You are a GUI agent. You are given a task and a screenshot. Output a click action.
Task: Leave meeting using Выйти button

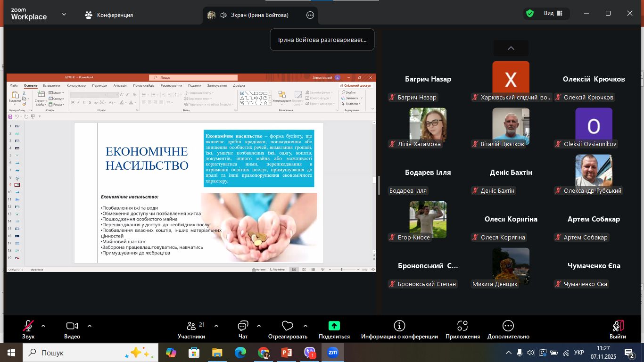pos(618,329)
